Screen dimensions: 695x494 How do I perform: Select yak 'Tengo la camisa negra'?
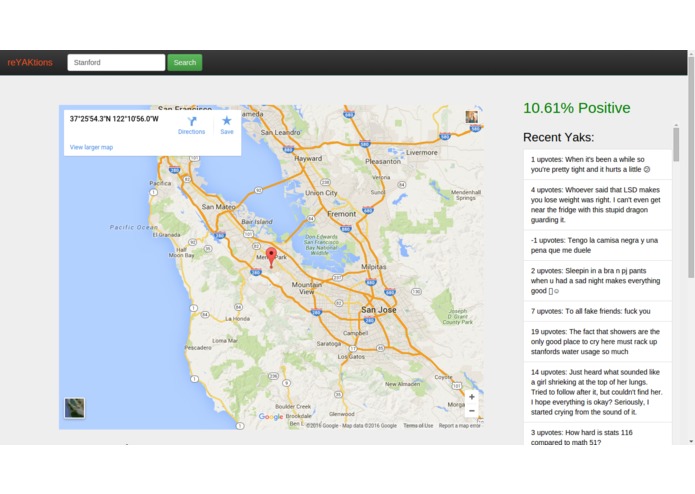pyautogui.click(x=597, y=245)
